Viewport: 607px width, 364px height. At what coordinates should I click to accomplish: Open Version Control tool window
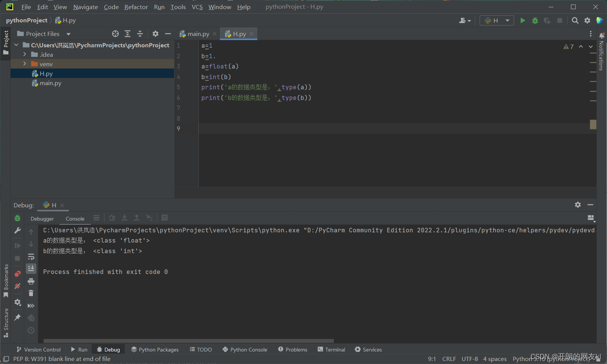(x=38, y=350)
